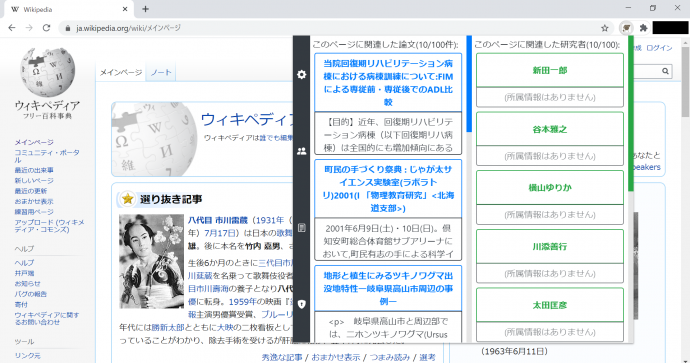Click the Wikipedia search magnifier icon

pos(665,71)
